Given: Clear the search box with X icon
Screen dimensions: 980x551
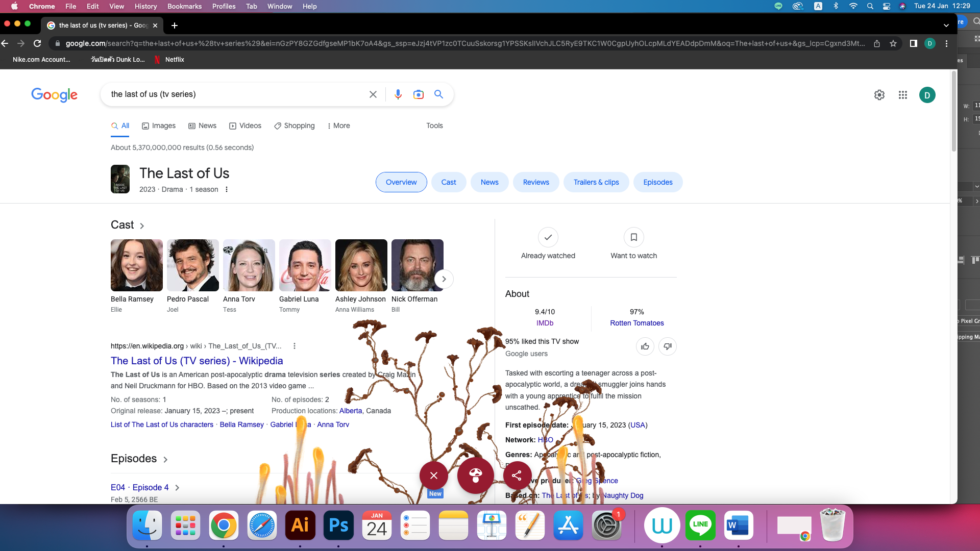Looking at the screenshot, I should [373, 94].
